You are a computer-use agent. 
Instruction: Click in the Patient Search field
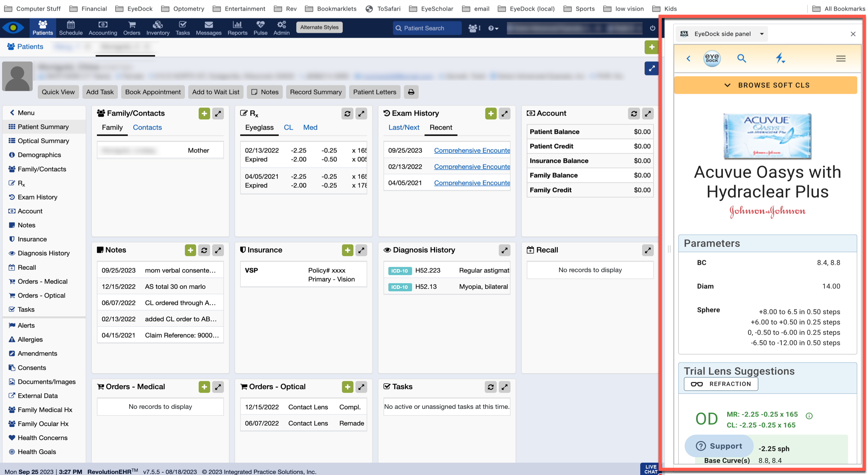tap(427, 28)
